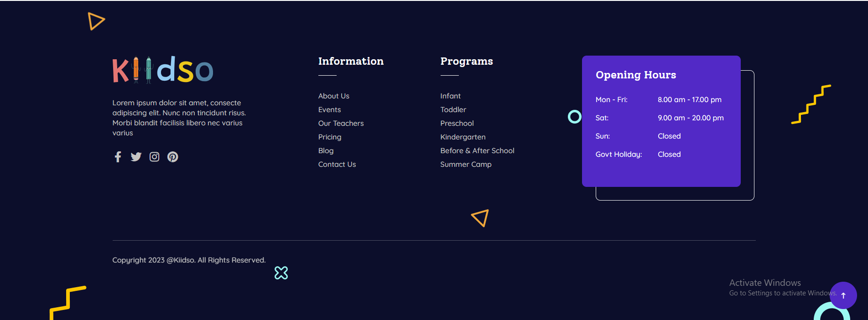The image size is (868, 320).
Task: Select the Pricing footer link
Action: click(x=329, y=137)
